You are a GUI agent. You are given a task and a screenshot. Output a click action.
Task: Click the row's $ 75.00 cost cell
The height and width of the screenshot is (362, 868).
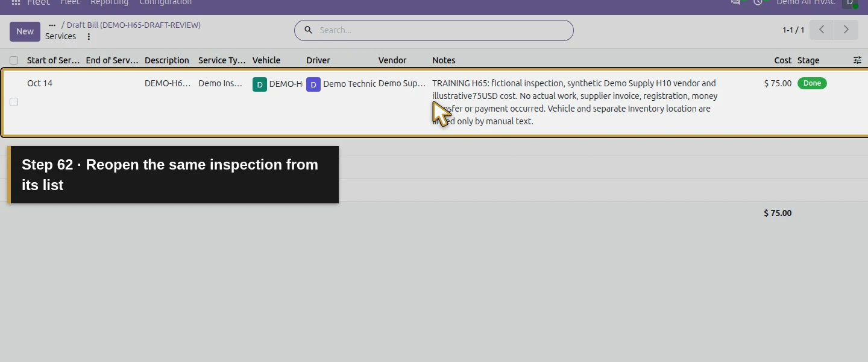pyautogui.click(x=778, y=83)
